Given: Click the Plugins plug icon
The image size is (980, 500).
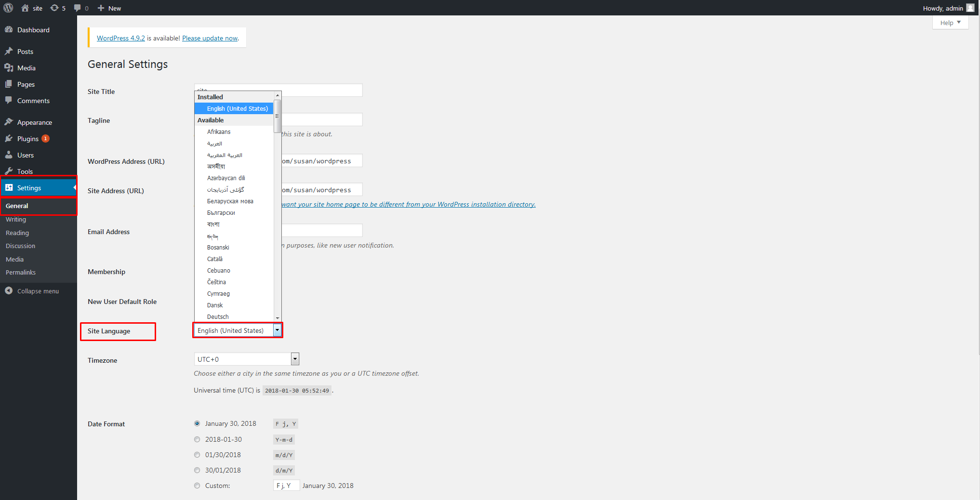Looking at the screenshot, I should (x=9, y=138).
